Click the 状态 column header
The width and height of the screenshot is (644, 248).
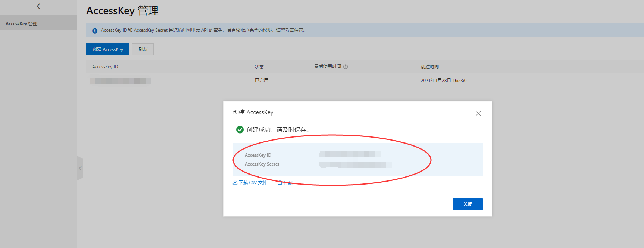259,67
